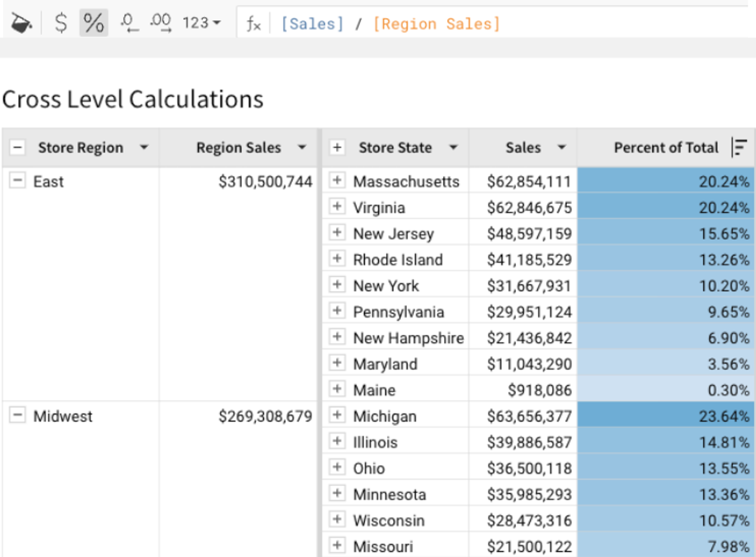Open Sales column menu arrow

click(562, 147)
